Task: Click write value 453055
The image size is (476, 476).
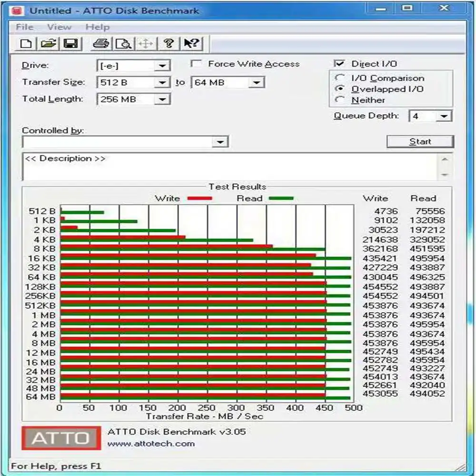Action: [380, 394]
